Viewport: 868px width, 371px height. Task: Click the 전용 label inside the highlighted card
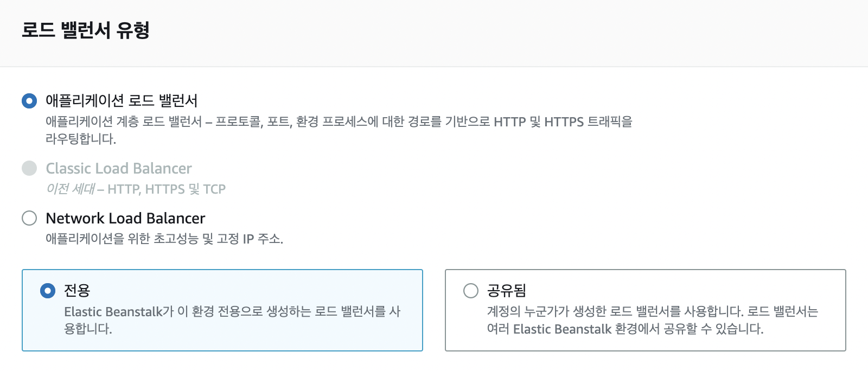(77, 291)
